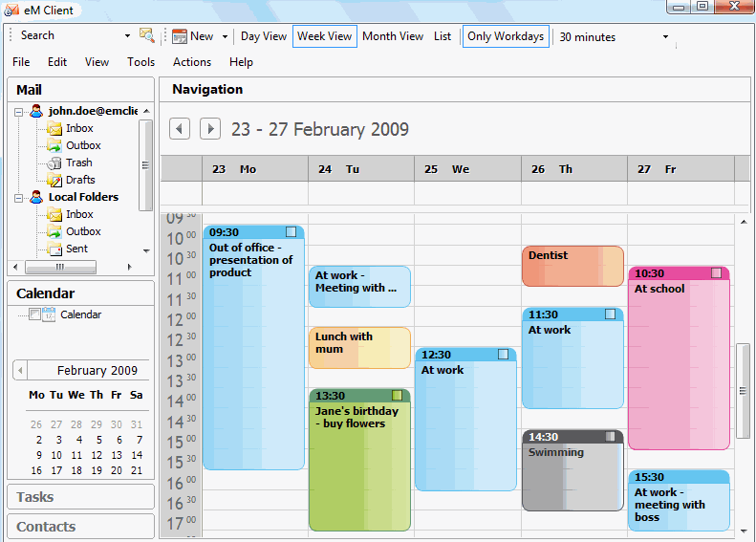
Task: Open the Sent folder in Local Folders
Action: pos(76,249)
